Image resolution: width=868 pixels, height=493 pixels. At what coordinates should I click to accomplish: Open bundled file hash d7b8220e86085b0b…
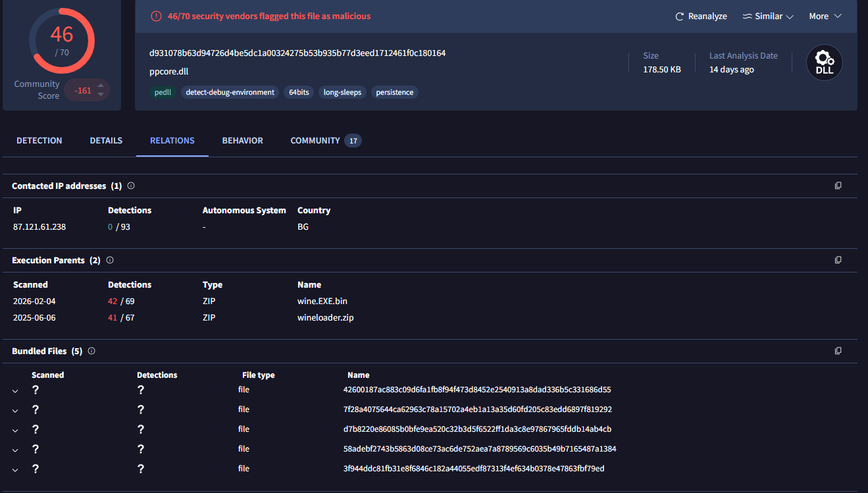tap(478, 429)
